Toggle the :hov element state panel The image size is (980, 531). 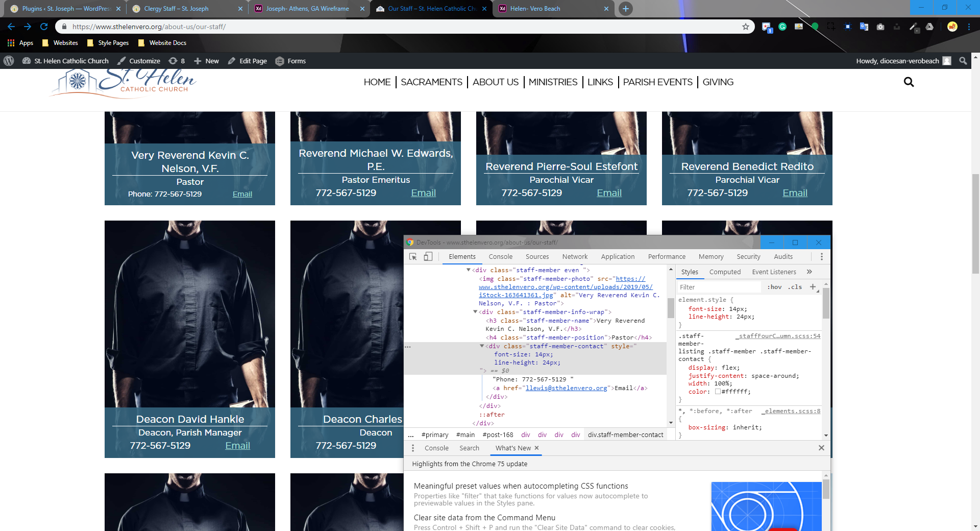[x=774, y=287]
